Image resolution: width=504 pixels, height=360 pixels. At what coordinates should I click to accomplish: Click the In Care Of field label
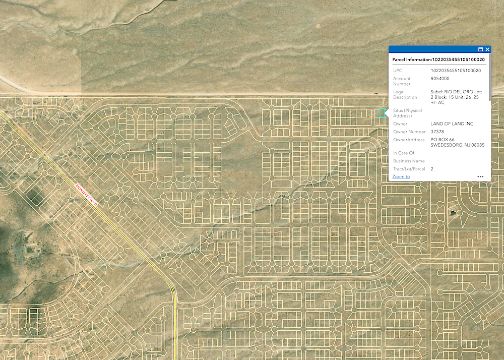click(x=403, y=153)
